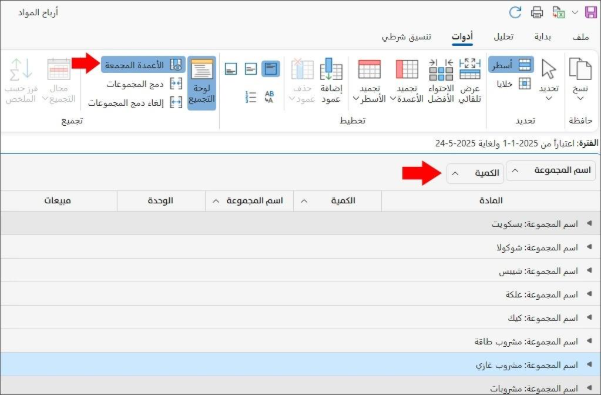Switch to the بداية tab
The width and height of the screenshot is (601, 395).
tap(542, 37)
